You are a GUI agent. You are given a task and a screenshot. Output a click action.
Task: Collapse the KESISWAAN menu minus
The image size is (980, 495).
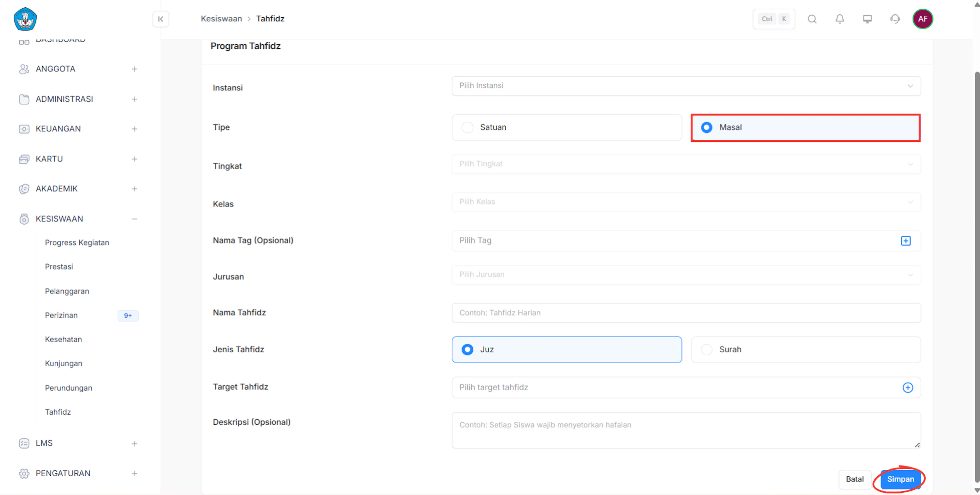[x=134, y=219]
